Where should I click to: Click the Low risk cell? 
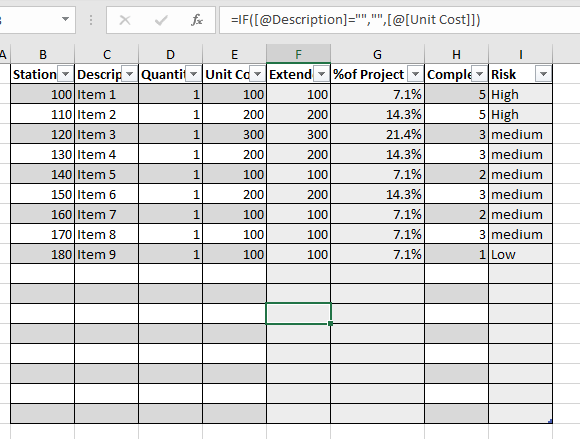520,254
